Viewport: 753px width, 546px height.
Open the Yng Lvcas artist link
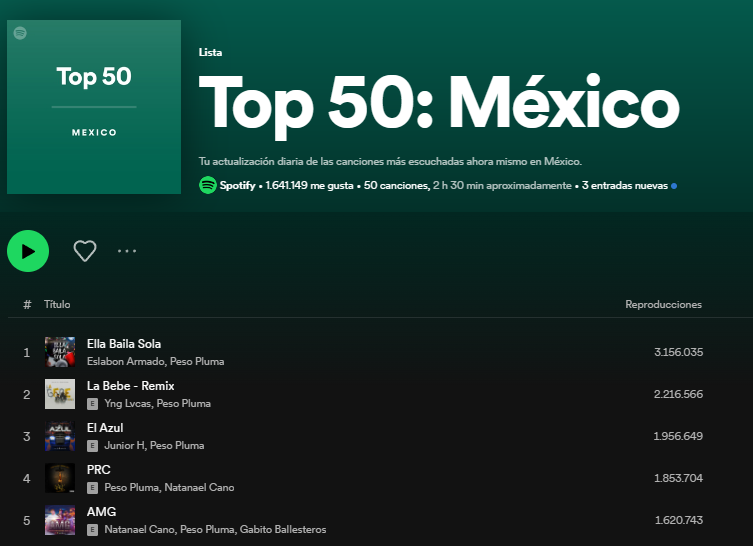tap(128, 403)
